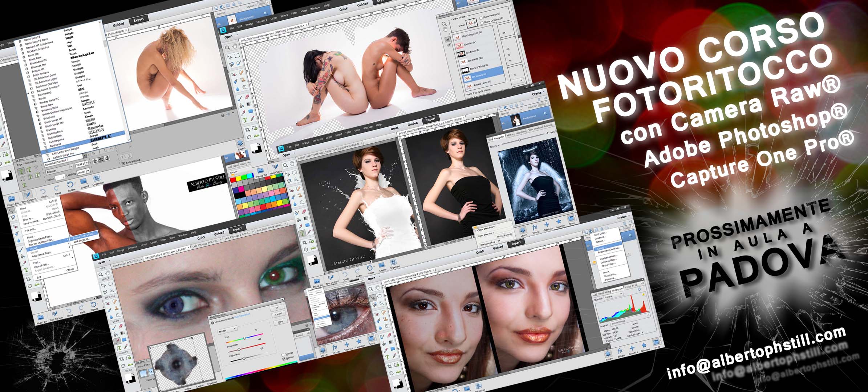Viewport: 868px width, 392px height.
Task: Click the Photo Bin icon above File menu
Action: pyautogui.click(x=11, y=199)
